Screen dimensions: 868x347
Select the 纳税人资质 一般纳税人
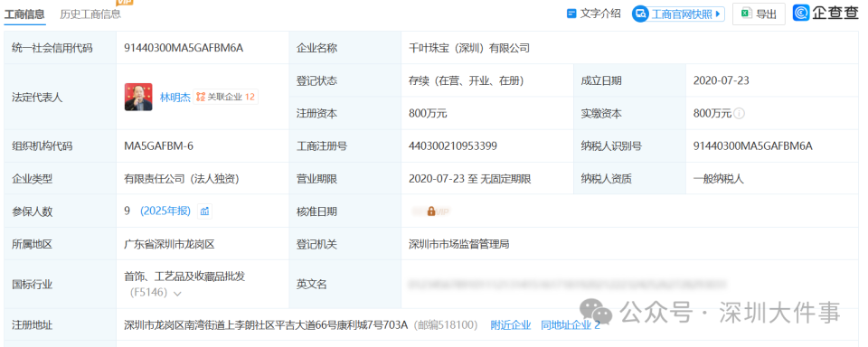pyautogui.click(x=719, y=179)
